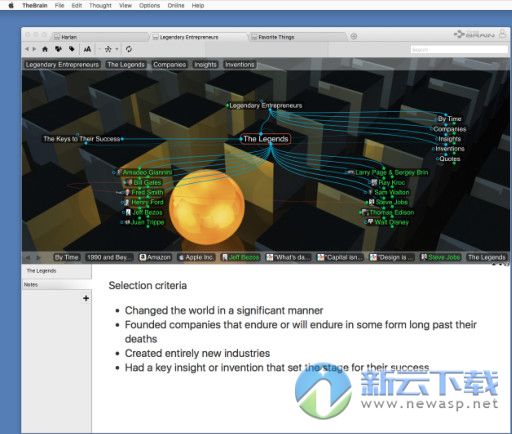Image resolution: width=512 pixels, height=434 pixels.
Task: Open the Bill Gates thought
Action: (x=147, y=182)
